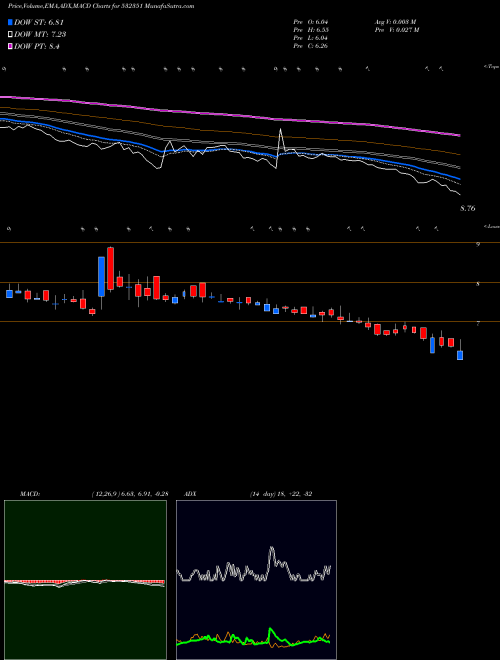Click the 8.76 price label on EMA chart
This screenshot has width=500, height=660.
pos(468,208)
